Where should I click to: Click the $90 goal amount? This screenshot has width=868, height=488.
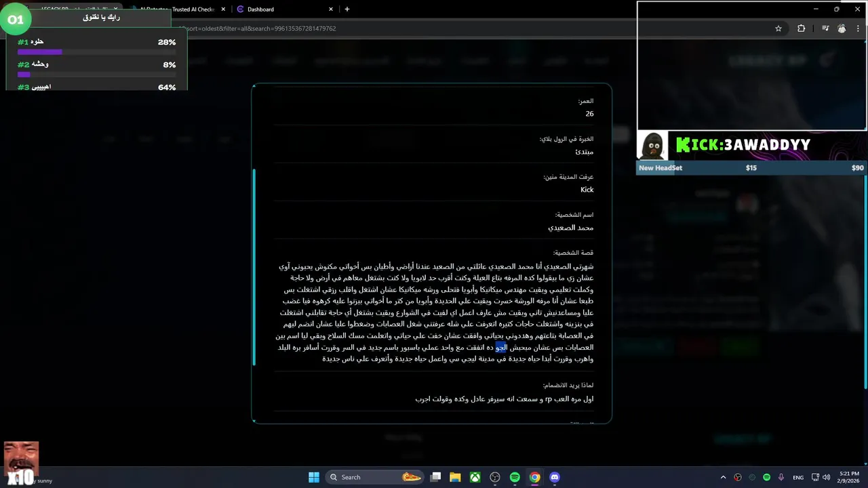pos(858,168)
